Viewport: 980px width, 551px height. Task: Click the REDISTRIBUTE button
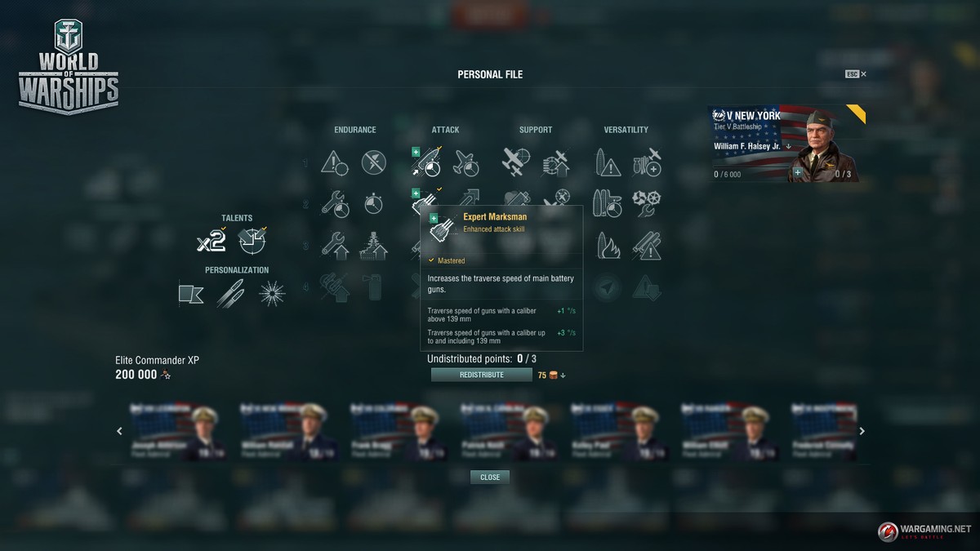click(x=482, y=375)
